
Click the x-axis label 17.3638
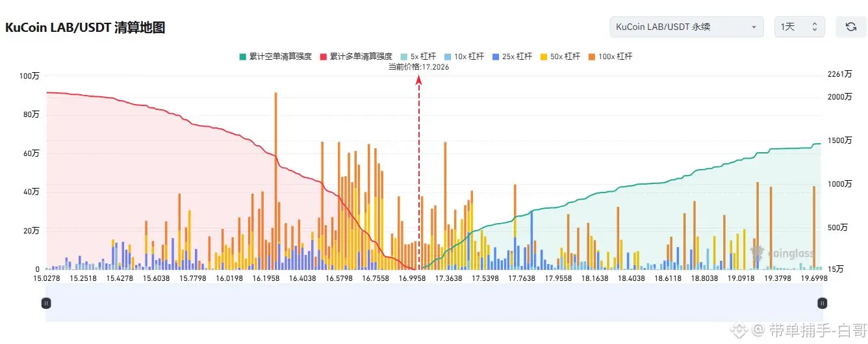click(x=449, y=278)
